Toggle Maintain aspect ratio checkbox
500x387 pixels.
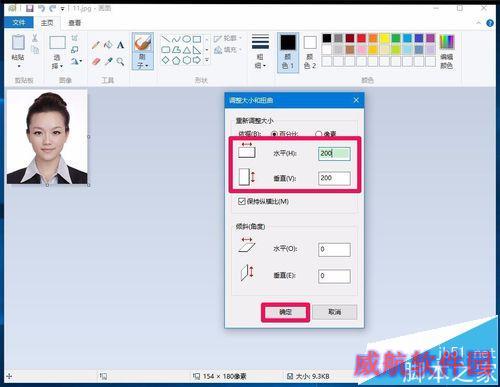242,201
